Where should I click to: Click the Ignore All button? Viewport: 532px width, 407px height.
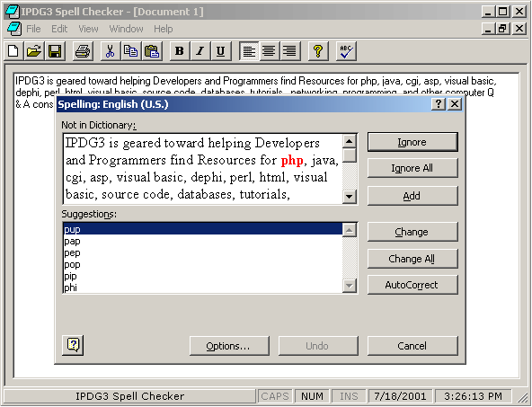coord(412,168)
